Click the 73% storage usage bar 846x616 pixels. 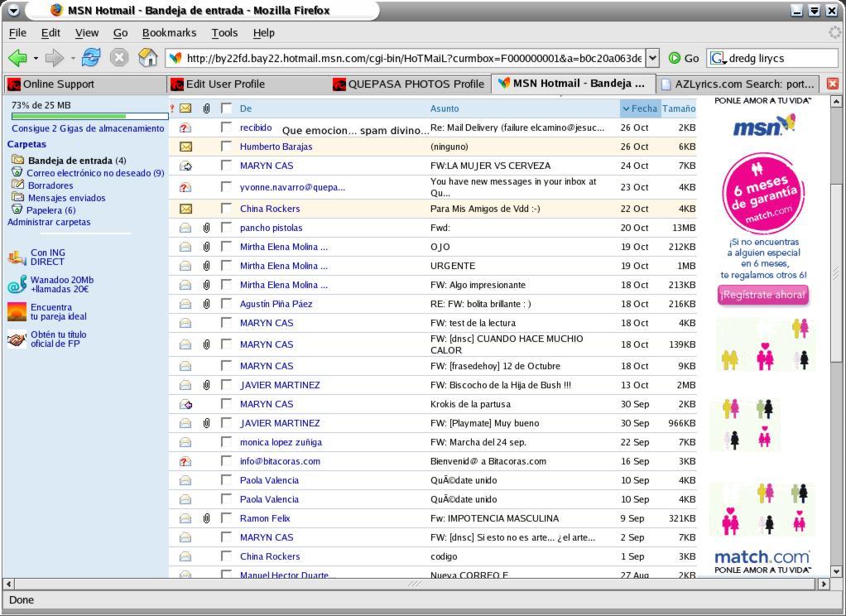pos(90,116)
